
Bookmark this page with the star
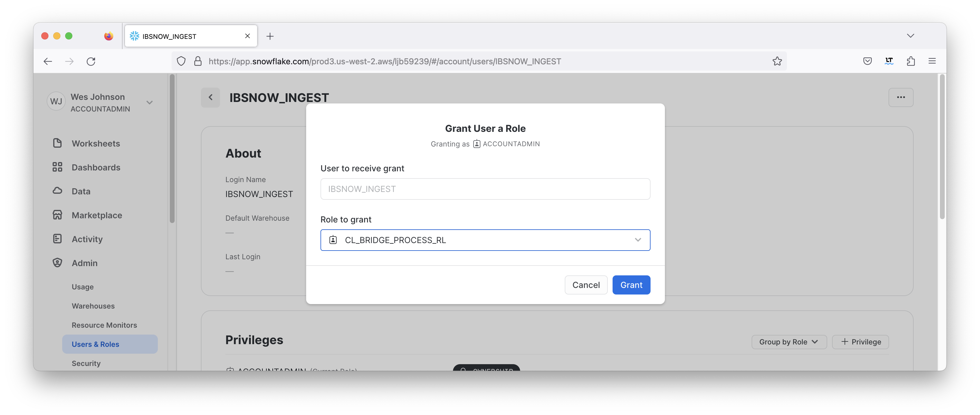[777, 61]
